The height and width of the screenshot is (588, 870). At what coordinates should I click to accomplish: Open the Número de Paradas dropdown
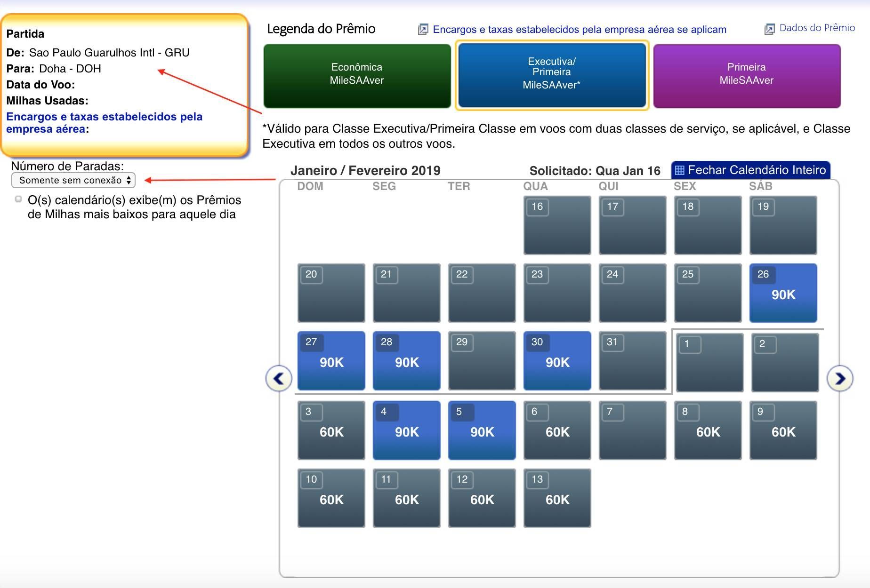click(73, 180)
